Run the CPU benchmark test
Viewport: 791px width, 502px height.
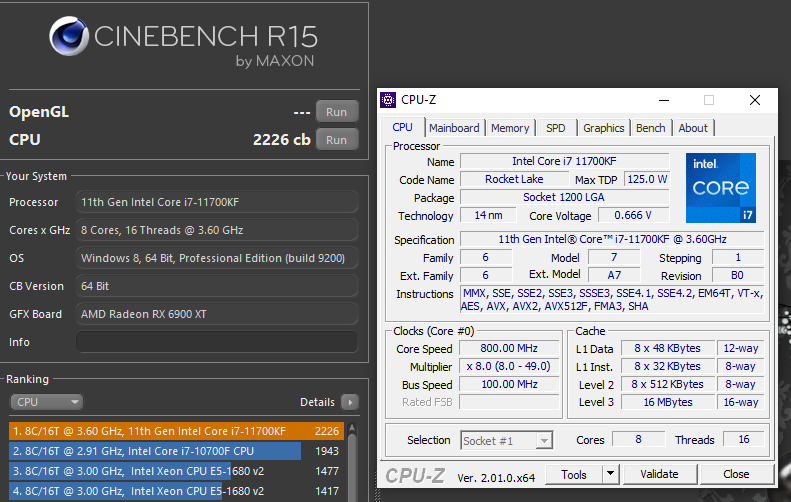click(x=336, y=140)
